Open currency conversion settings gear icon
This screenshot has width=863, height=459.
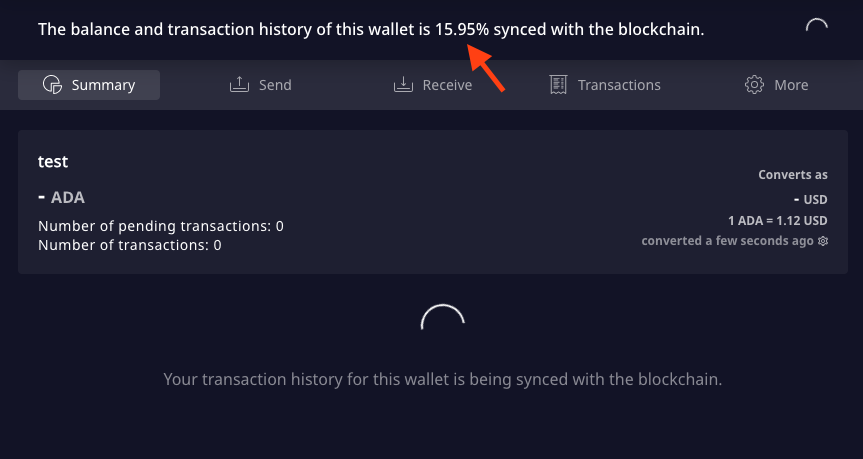click(823, 241)
